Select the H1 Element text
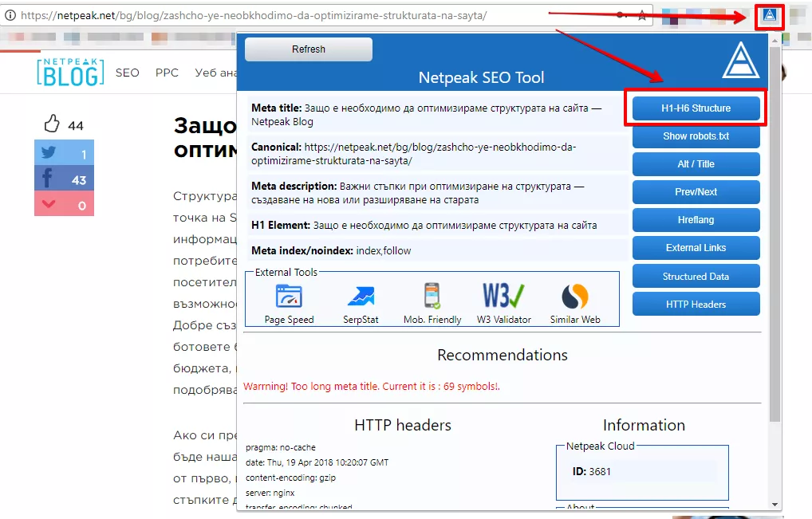 point(424,225)
